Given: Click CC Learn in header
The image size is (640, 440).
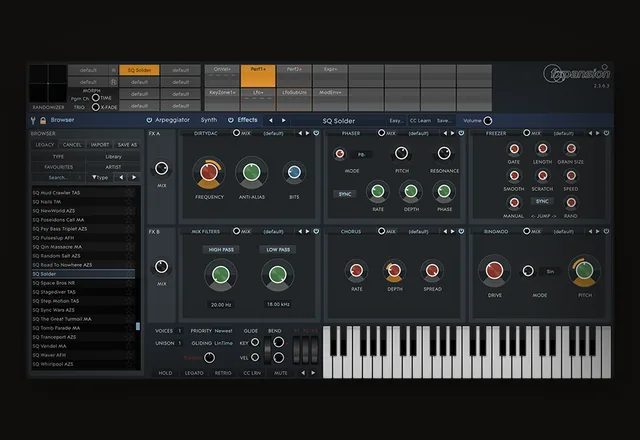Looking at the screenshot, I should 420,120.
